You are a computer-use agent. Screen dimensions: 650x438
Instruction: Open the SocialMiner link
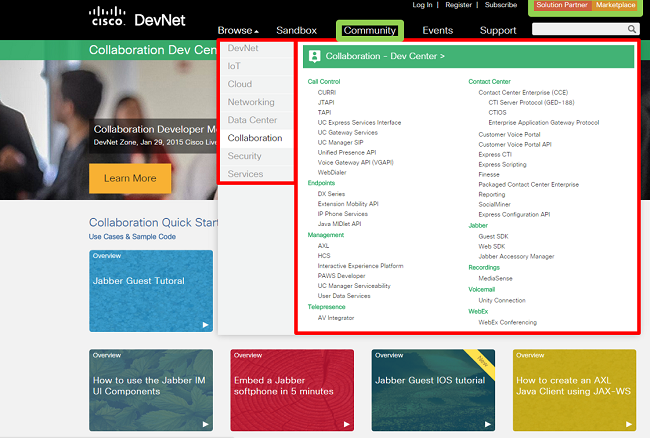(x=494, y=204)
